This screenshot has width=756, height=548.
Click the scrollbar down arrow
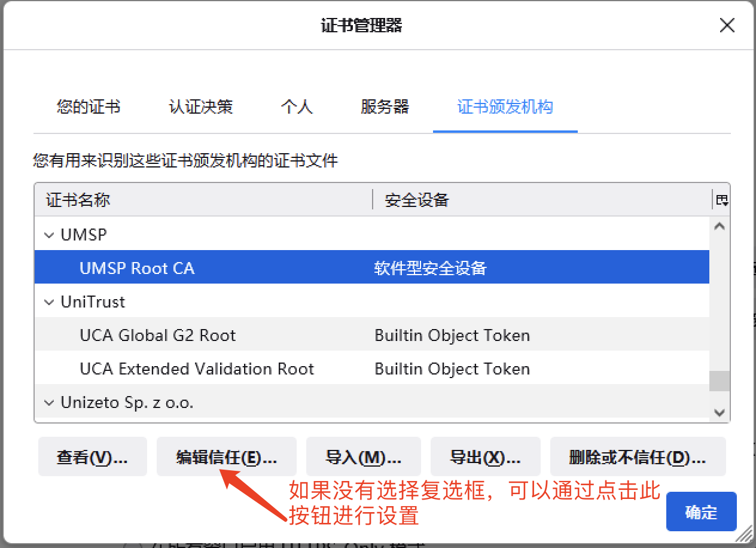point(720,413)
